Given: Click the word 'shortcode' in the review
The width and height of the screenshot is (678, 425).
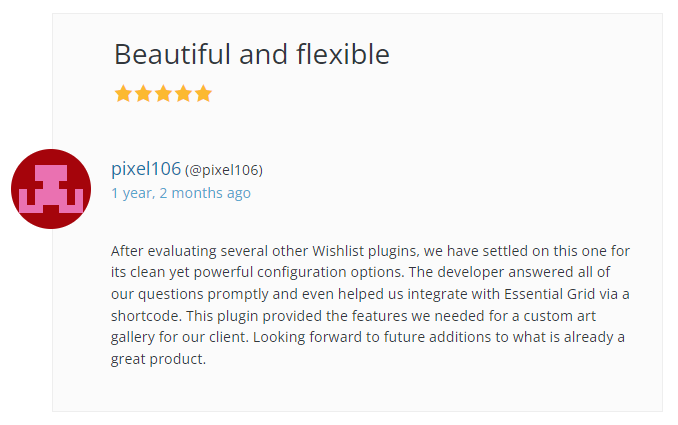Looking at the screenshot, I should tap(148, 315).
